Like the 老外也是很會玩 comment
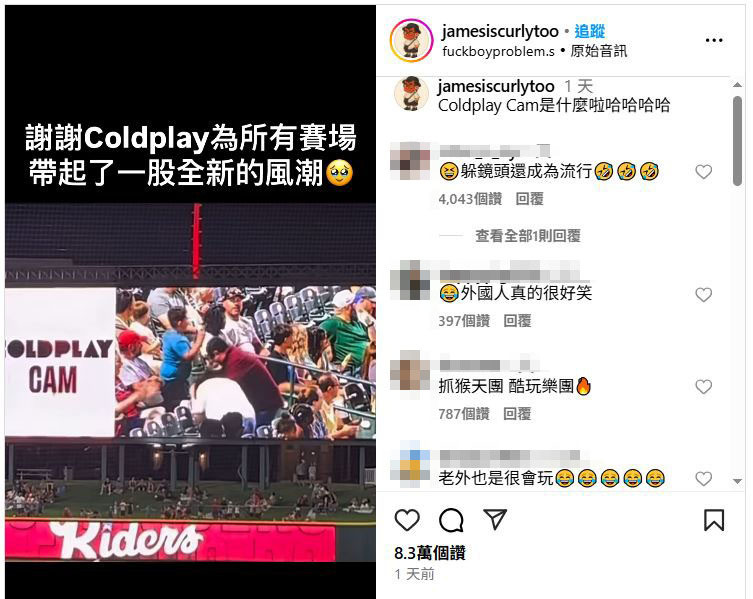753x599 pixels. click(704, 478)
